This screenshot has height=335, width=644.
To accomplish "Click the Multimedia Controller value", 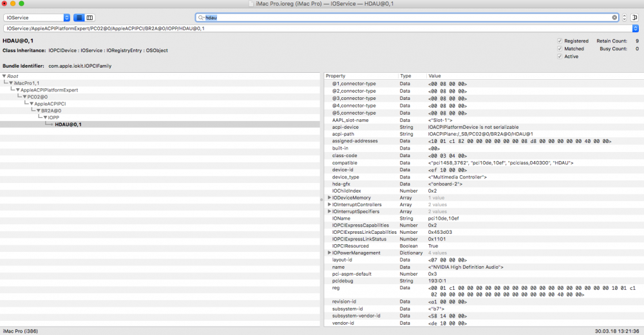I will pyautogui.click(x=457, y=177).
